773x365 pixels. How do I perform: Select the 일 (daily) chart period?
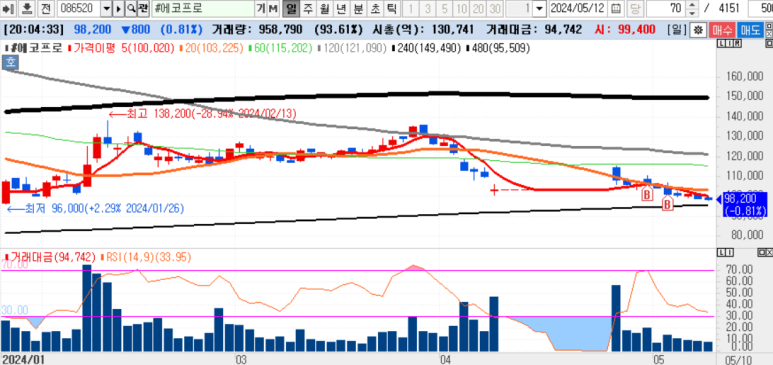point(292,8)
